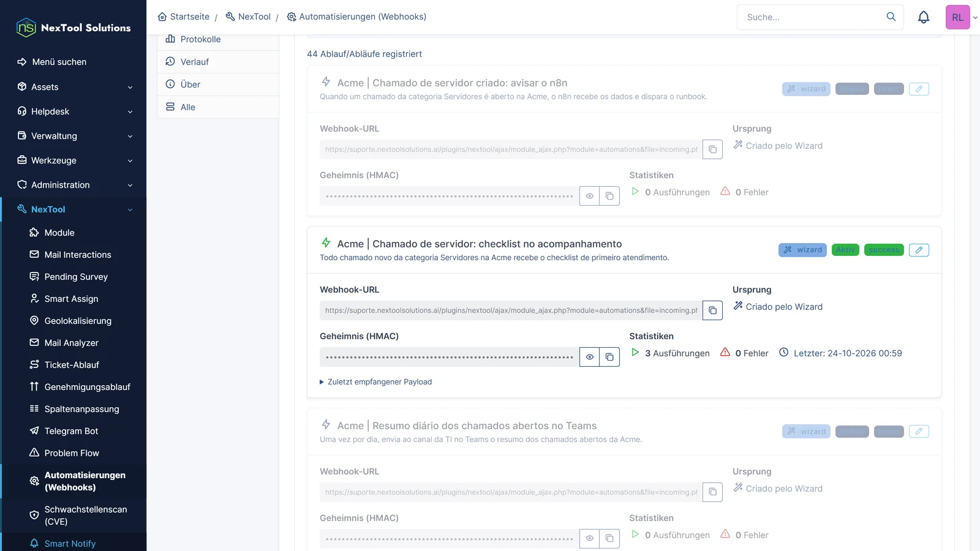The image size is (980, 551).
Task: Expand the Helpdesk menu
Action: (73, 111)
